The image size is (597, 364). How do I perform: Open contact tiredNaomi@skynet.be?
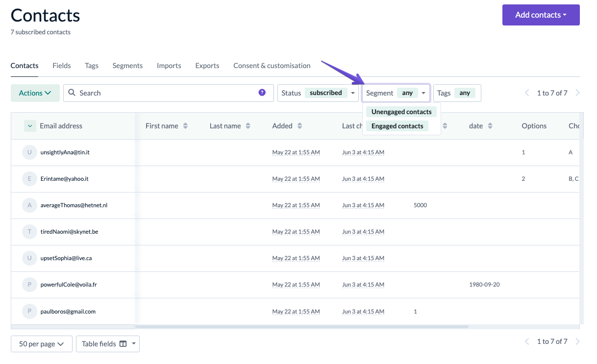coord(70,232)
